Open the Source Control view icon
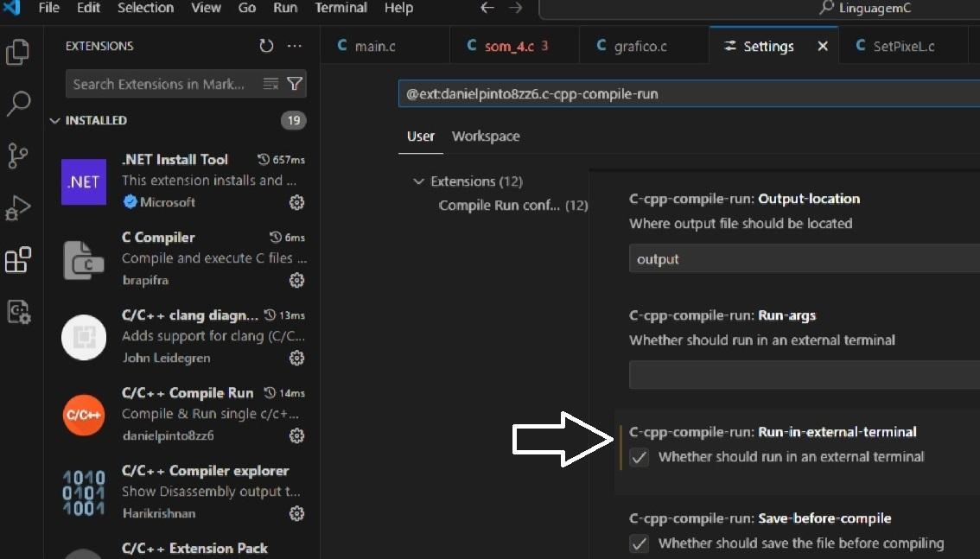The width and height of the screenshot is (980, 559). point(17,156)
